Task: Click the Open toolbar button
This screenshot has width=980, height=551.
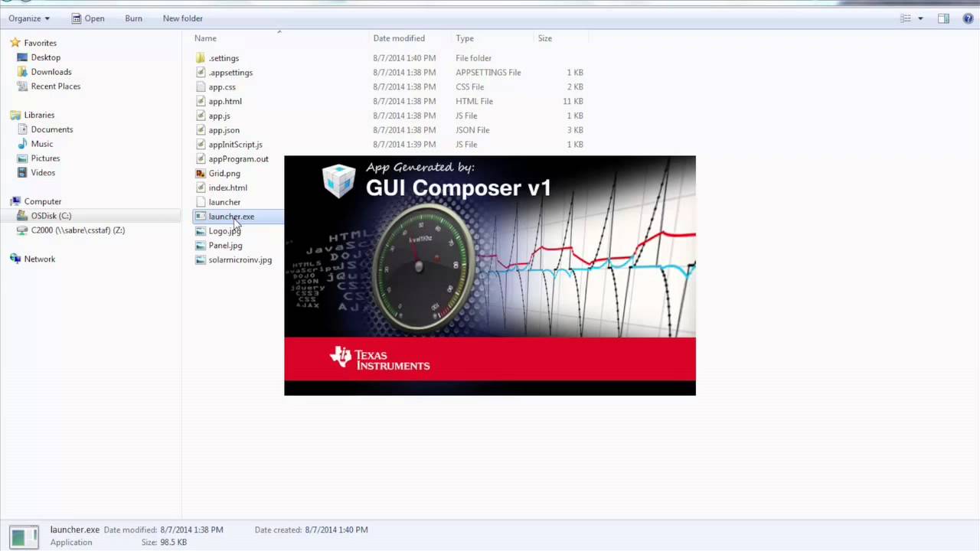Action: [87, 18]
